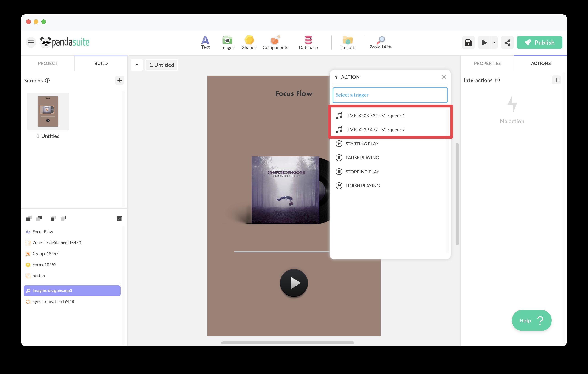Open the Text tool in toolbar
The image size is (588, 374).
coord(205,43)
